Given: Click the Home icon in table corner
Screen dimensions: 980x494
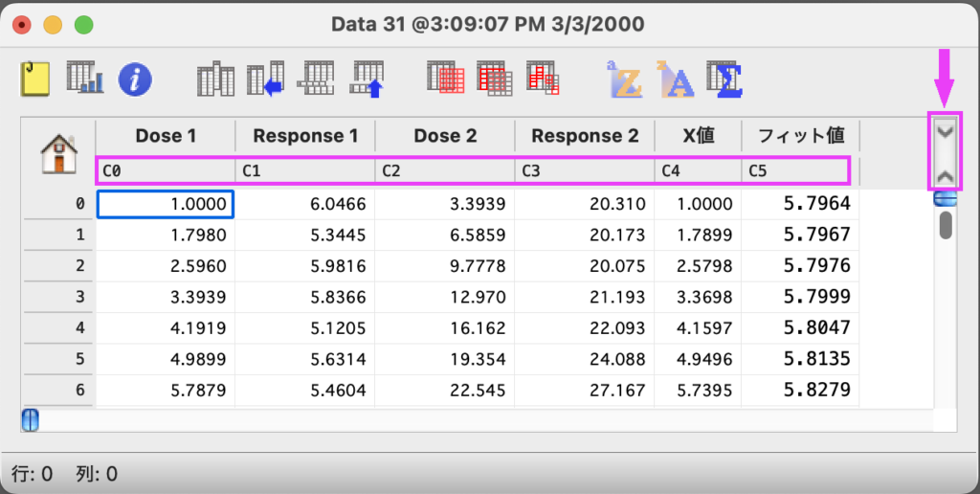Looking at the screenshot, I should click(58, 153).
